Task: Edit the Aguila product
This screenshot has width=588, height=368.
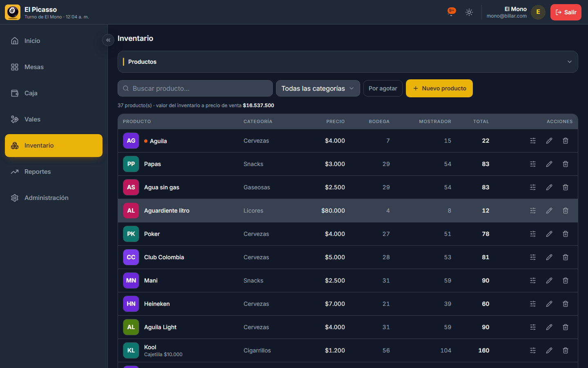Action: click(x=549, y=141)
